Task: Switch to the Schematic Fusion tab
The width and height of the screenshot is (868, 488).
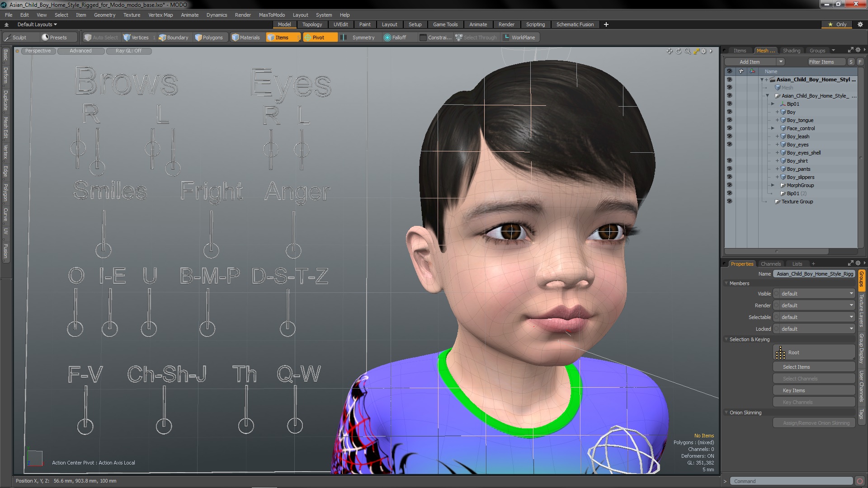Action: [575, 24]
